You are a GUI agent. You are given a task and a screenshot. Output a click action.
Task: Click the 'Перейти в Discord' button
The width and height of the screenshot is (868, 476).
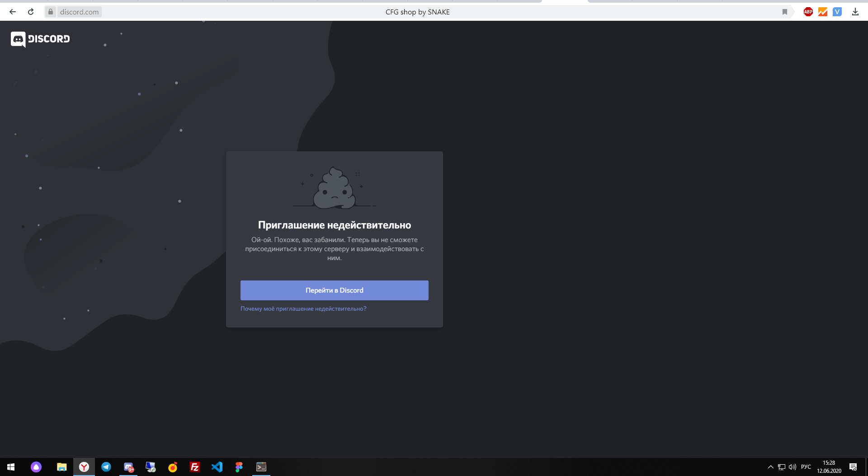[x=335, y=290]
